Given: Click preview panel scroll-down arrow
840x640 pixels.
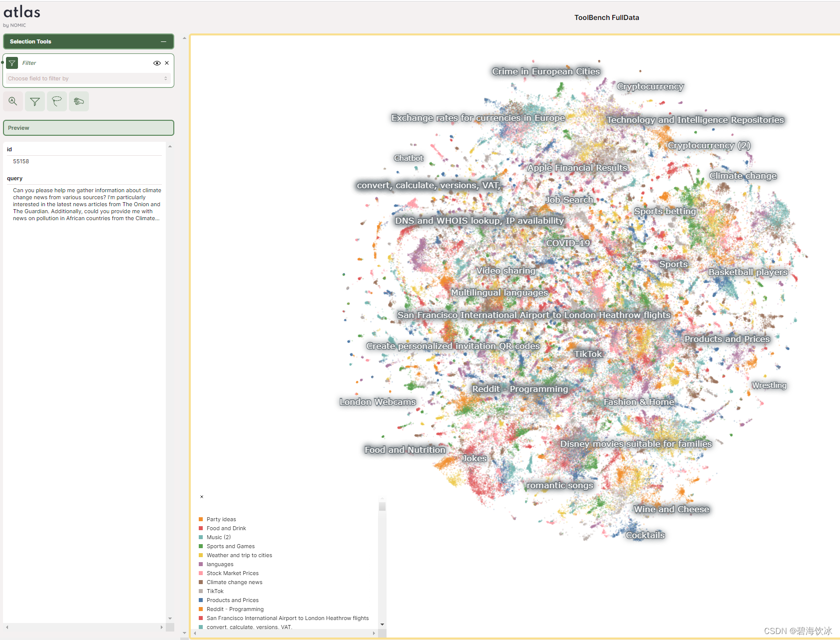Looking at the screenshot, I should (170, 619).
